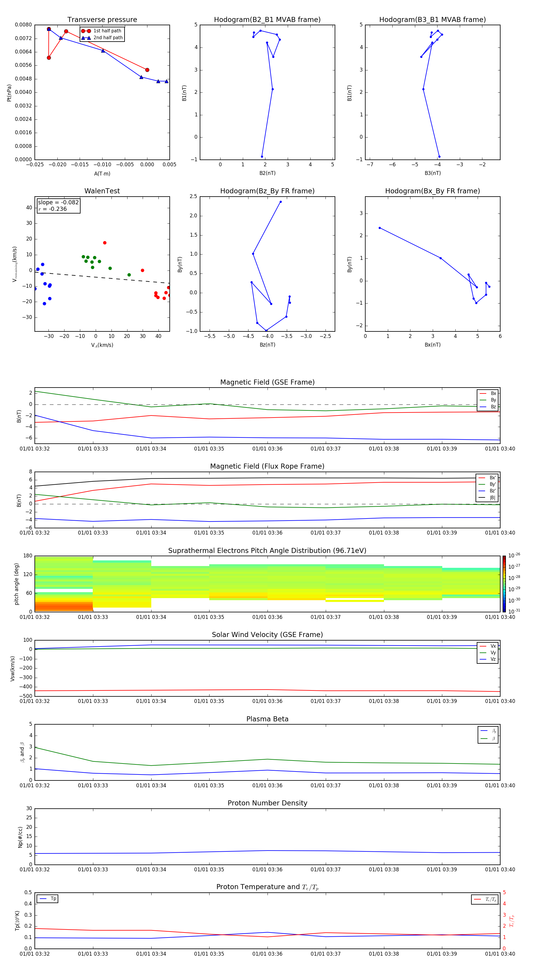Click the 'A(T·m)' x-axis label
The width and height of the screenshot is (535, 980).
tap(102, 174)
